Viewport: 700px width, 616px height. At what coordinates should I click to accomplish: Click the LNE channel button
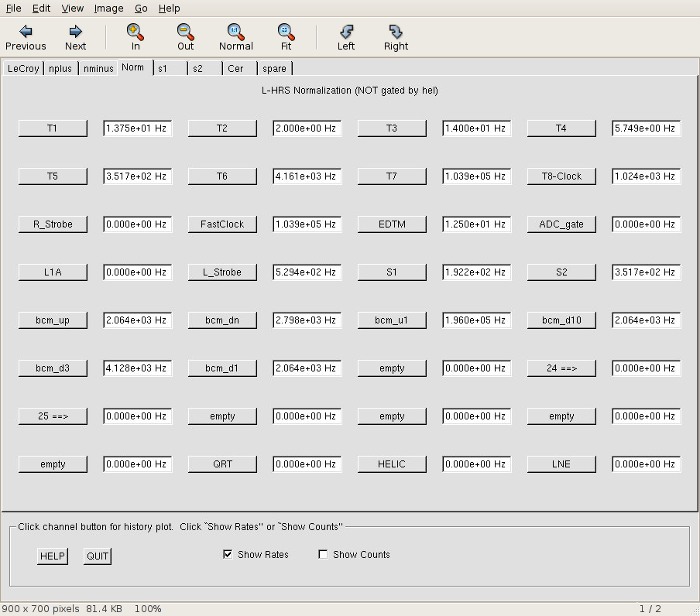pyautogui.click(x=561, y=464)
